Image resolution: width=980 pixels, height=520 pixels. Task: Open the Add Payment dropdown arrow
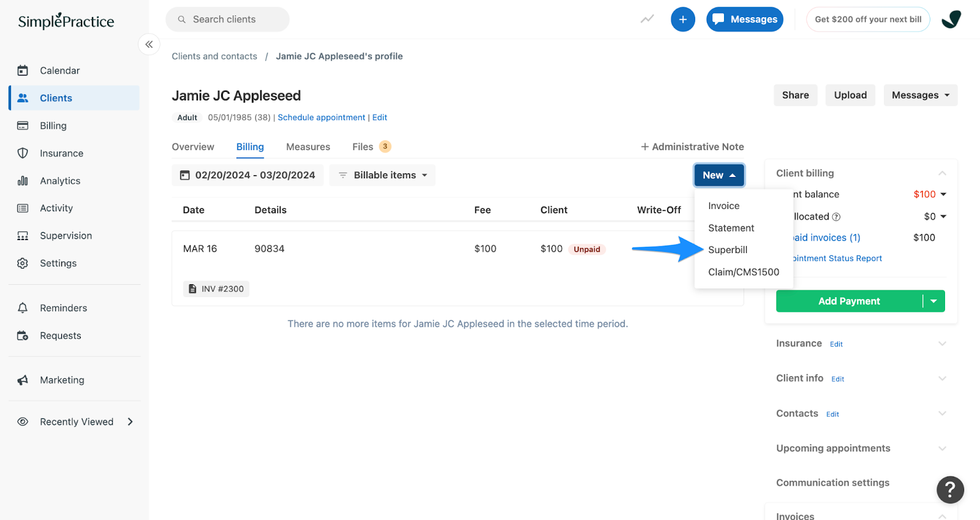tap(934, 301)
